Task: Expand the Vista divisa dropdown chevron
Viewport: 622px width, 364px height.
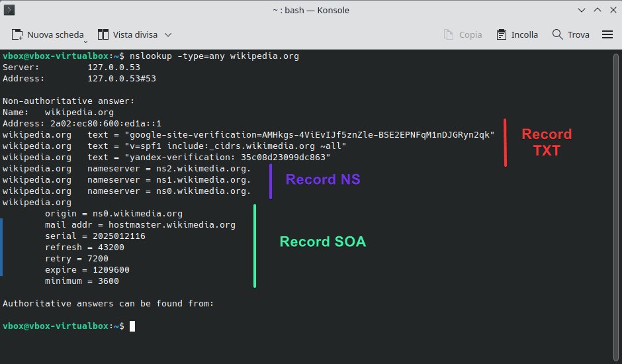Action: pyautogui.click(x=168, y=35)
